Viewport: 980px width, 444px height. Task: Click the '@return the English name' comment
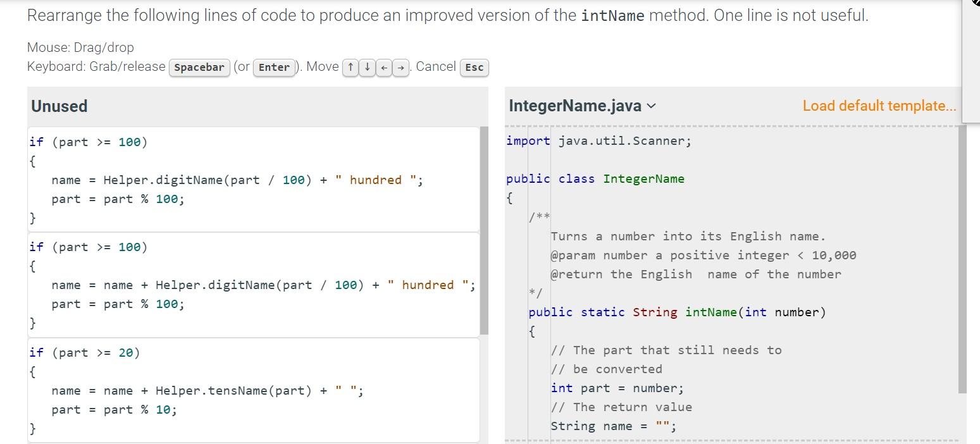click(696, 274)
